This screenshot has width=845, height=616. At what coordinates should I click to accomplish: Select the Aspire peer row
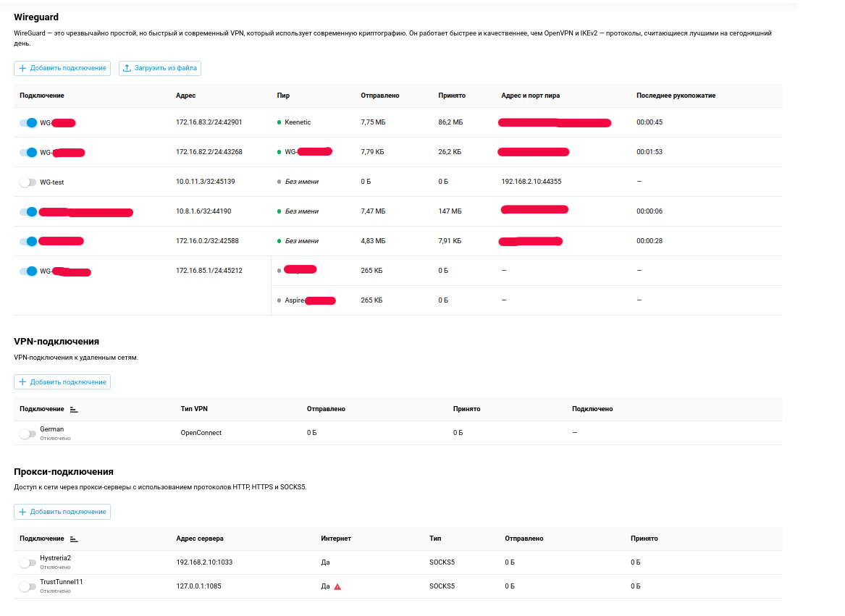tap(295, 300)
